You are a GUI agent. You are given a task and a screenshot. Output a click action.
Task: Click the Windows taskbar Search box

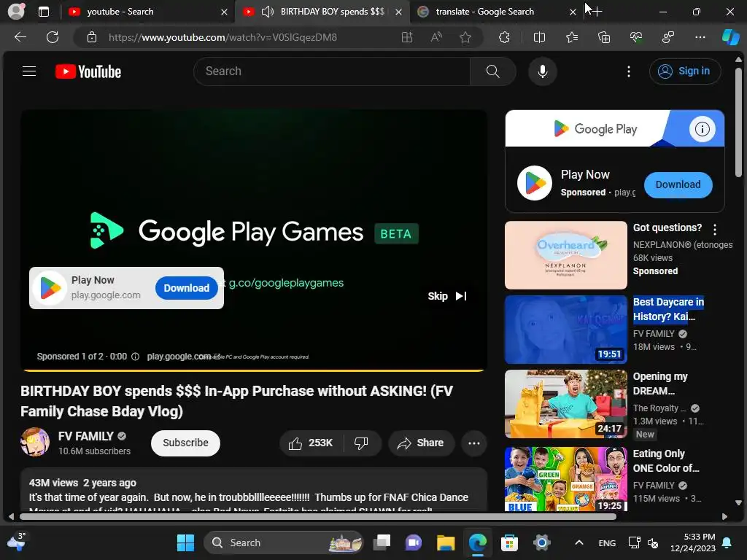[x=284, y=542]
